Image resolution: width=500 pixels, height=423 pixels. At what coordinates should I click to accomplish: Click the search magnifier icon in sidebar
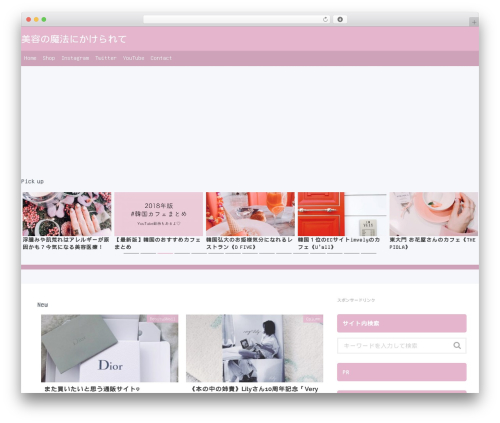457,346
